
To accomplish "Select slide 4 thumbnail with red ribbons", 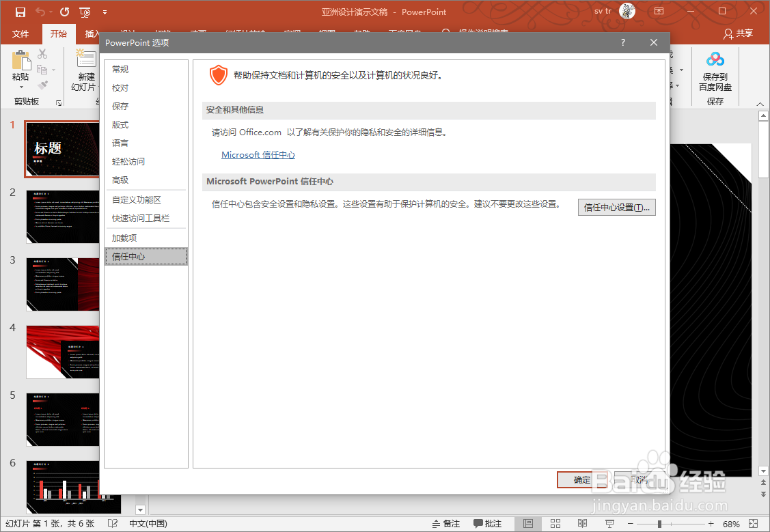I will 63,352.
